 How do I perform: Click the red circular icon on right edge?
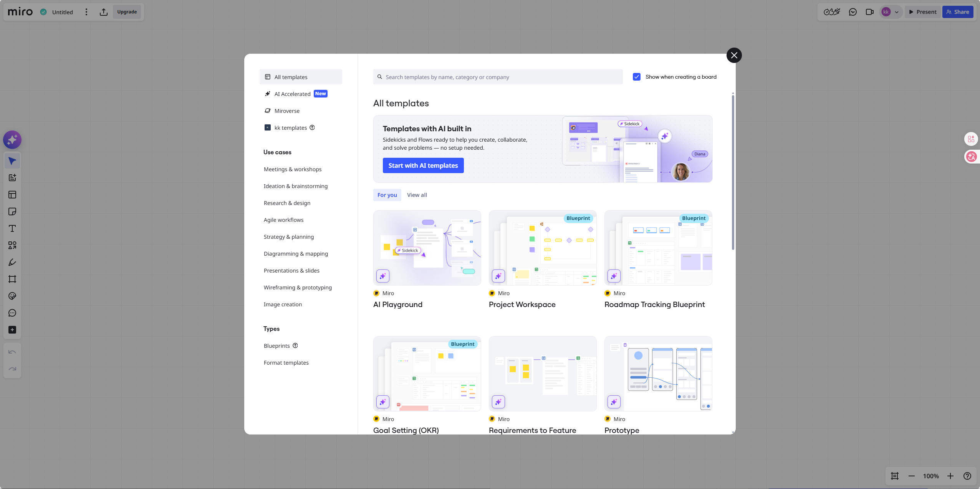point(972,157)
